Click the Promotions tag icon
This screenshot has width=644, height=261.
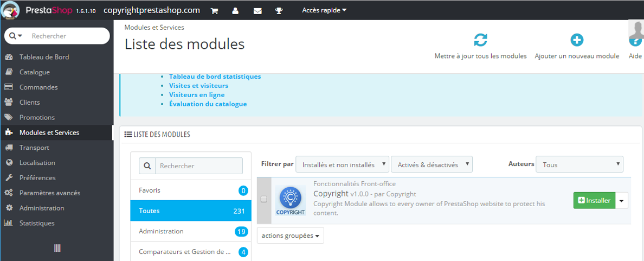[x=9, y=118]
